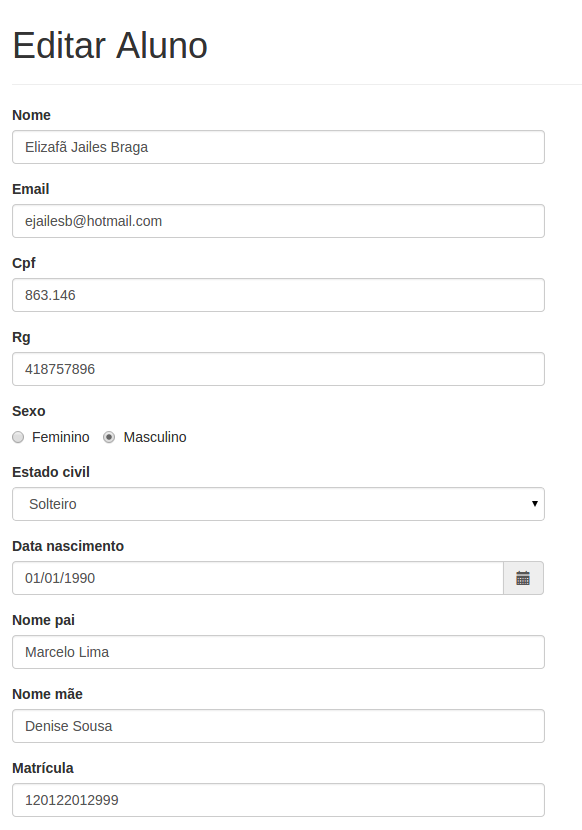Open the Estado civil dropdown

(279, 504)
